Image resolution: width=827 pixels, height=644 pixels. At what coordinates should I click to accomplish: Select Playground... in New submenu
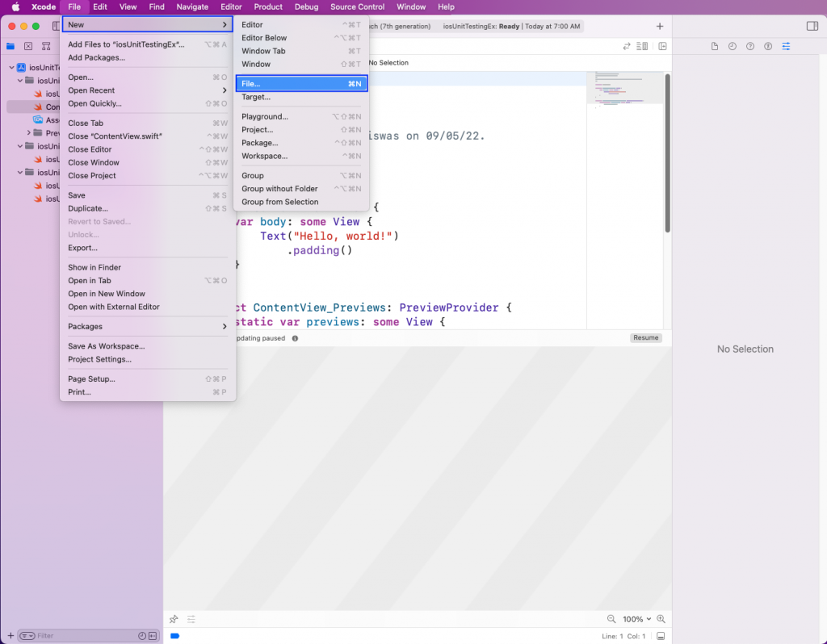click(x=301, y=116)
